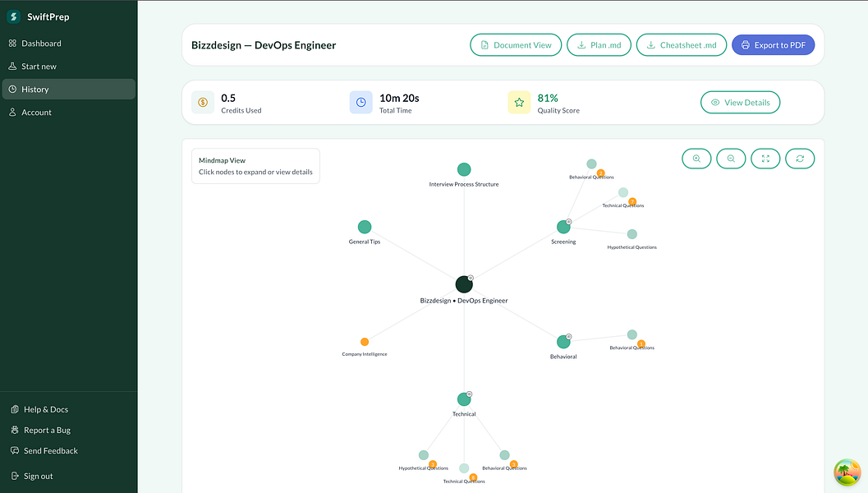Click the printer icon in Export button
Screen dimensions: 868x493
(745, 45)
